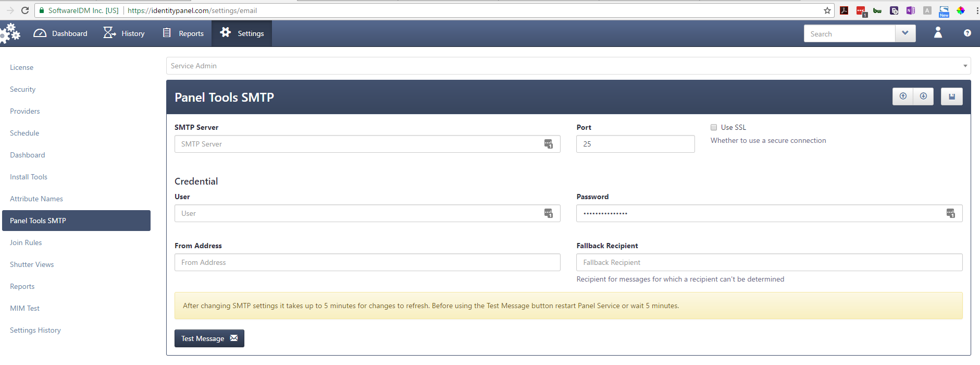The image size is (980, 365).
Task: Open Schedule settings in sidebar
Action: (24, 133)
